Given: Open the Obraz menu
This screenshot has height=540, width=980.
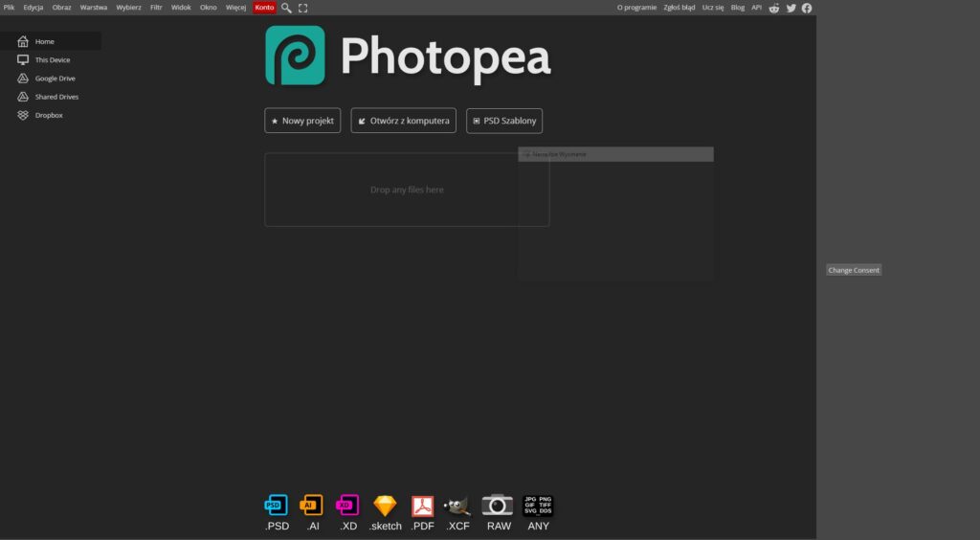Looking at the screenshot, I should pos(61,8).
